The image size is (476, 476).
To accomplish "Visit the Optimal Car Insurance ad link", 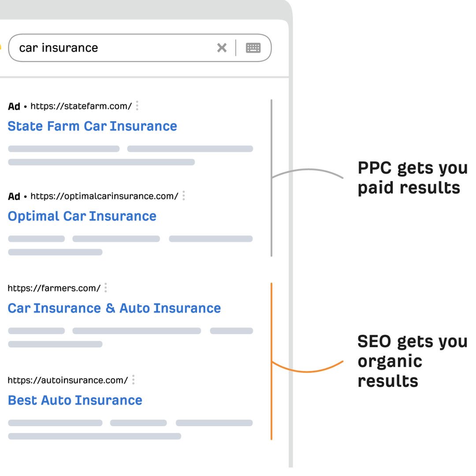I will pyautogui.click(x=82, y=216).
